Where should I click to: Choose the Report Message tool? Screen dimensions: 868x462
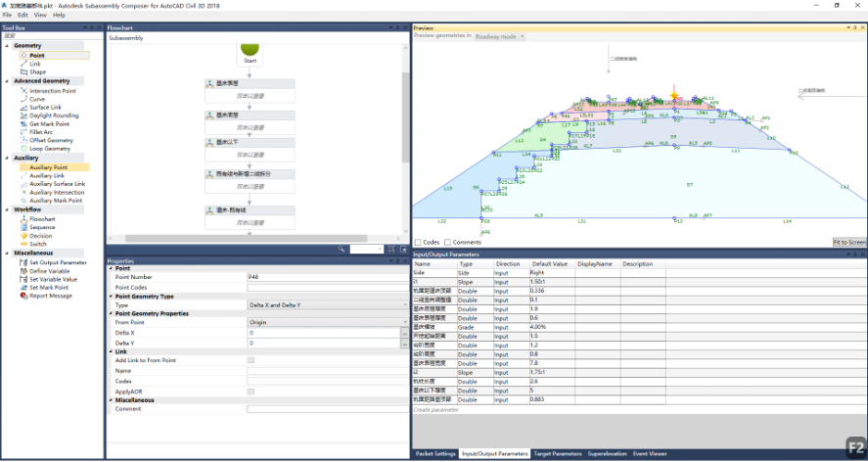(x=50, y=296)
